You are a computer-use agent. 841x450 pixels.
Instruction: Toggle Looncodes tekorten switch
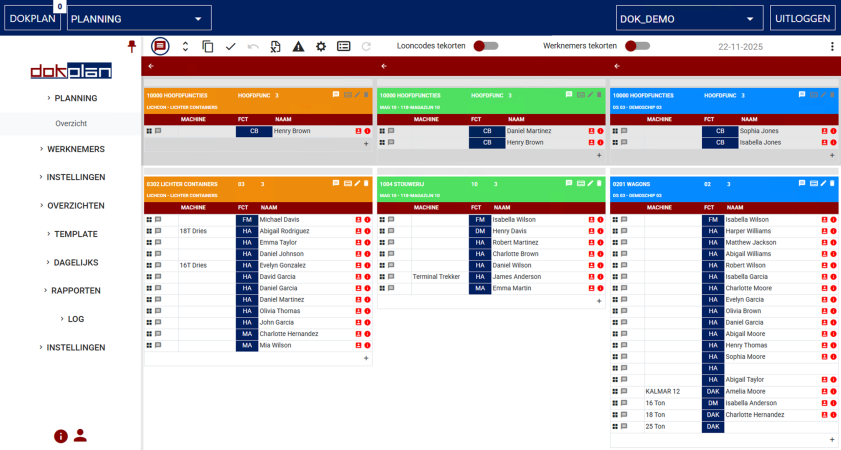(486, 46)
